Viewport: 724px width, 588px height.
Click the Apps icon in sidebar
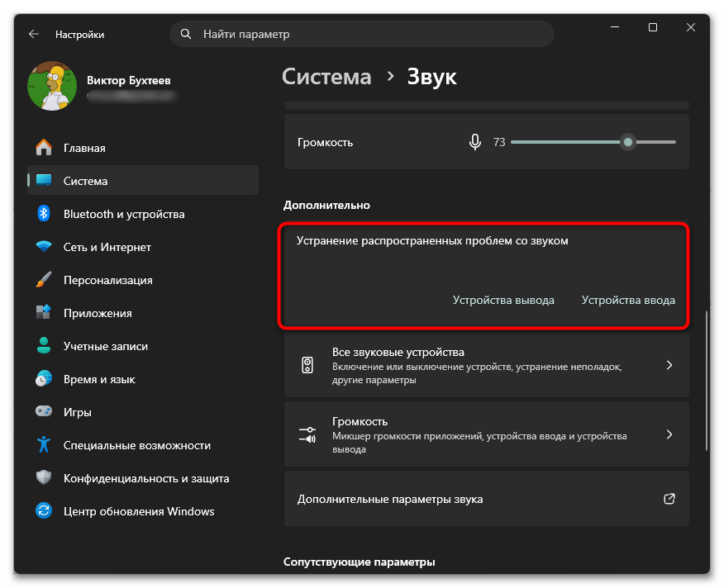coord(44,312)
